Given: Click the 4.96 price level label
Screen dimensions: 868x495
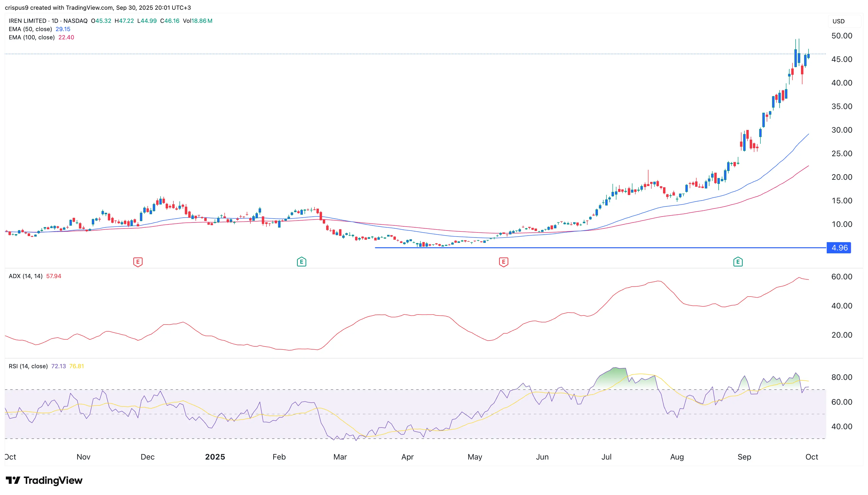Looking at the screenshot, I should click(x=839, y=248).
